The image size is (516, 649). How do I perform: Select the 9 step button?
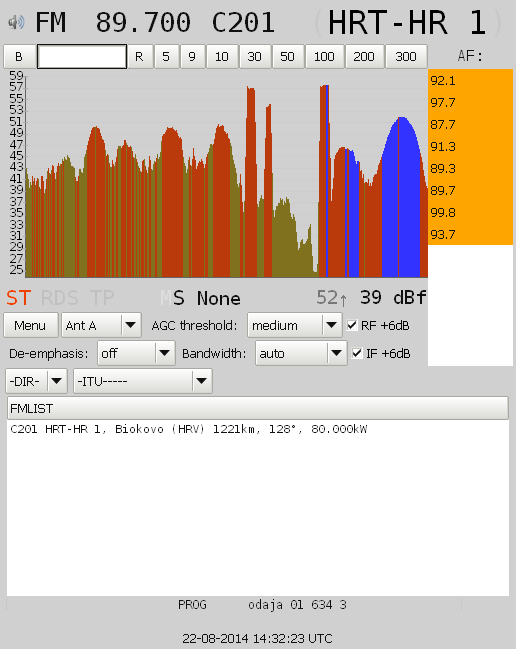[192, 56]
